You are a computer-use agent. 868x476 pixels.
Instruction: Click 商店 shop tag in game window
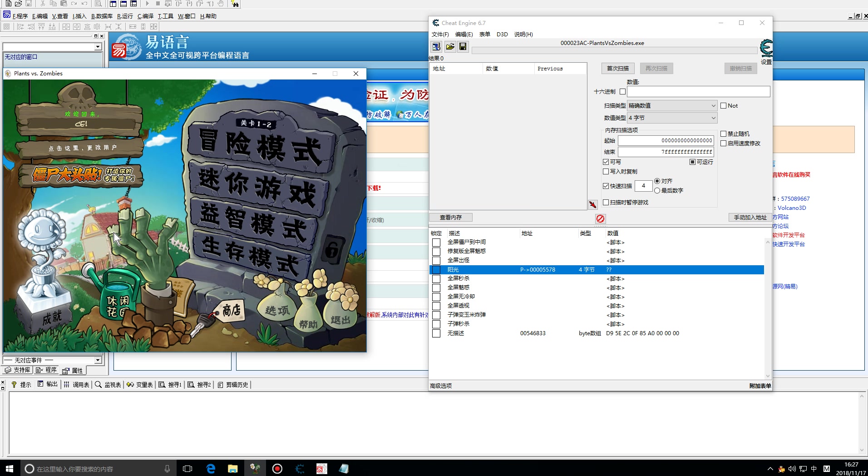(232, 311)
